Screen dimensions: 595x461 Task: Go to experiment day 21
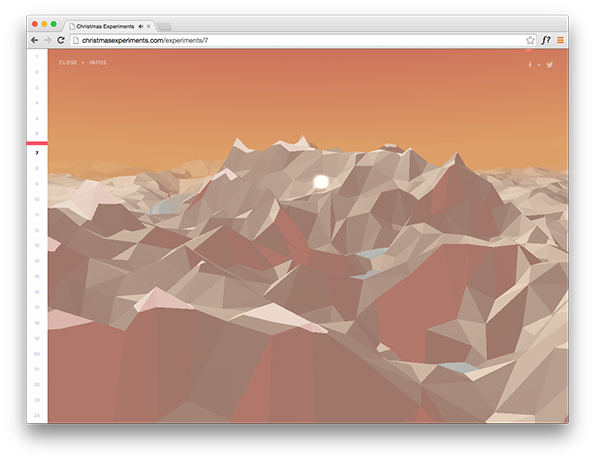tap(37, 369)
